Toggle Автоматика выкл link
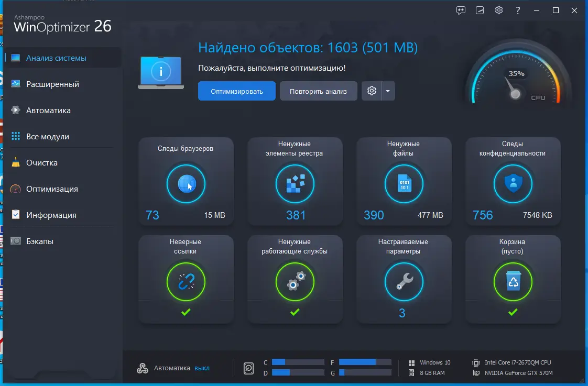 coord(202,368)
